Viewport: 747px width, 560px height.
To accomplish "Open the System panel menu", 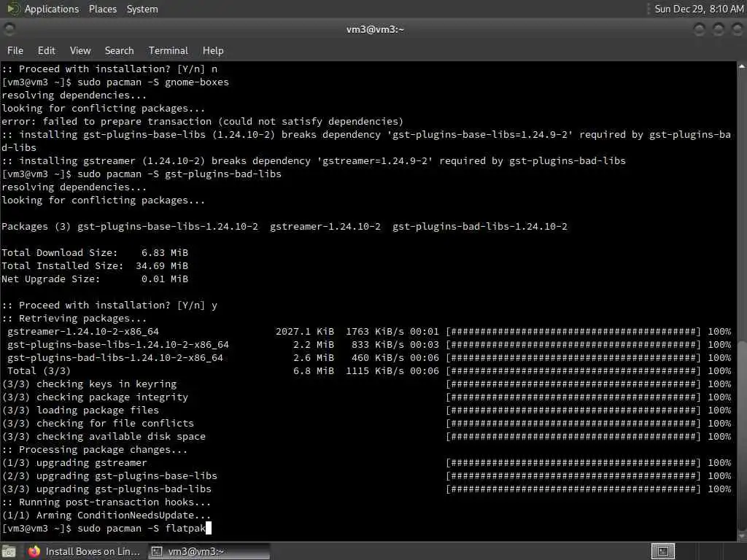I will pos(142,9).
